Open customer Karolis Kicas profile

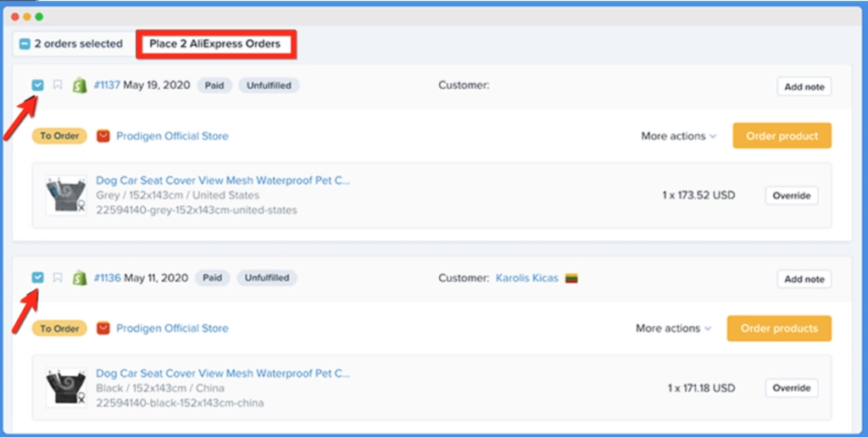pyautogui.click(x=527, y=278)
